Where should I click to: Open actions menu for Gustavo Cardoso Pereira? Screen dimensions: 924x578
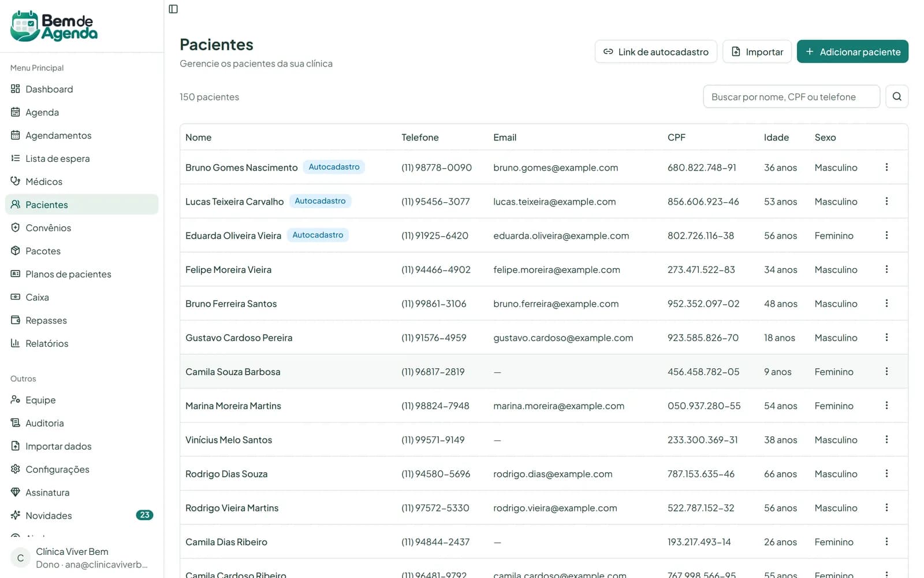(x=886, y=338)
